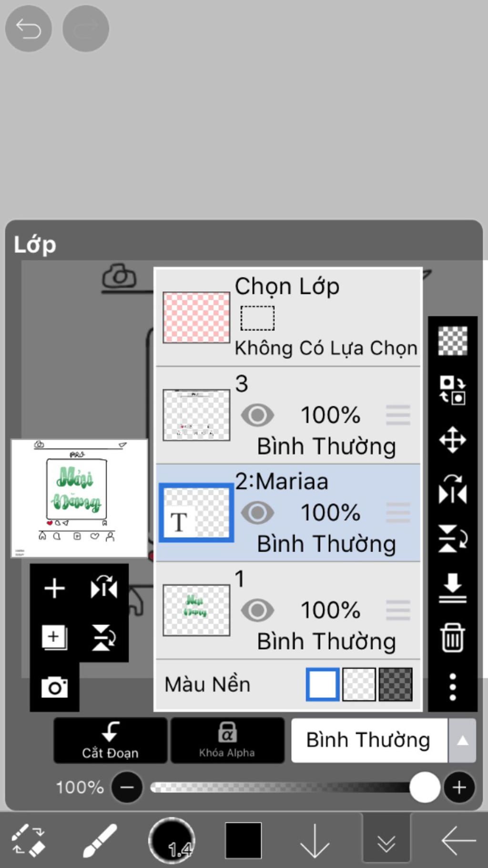Open the Bình Thường blend mode selector
This screenshot has width=488, height=868.
pos(368,740)
